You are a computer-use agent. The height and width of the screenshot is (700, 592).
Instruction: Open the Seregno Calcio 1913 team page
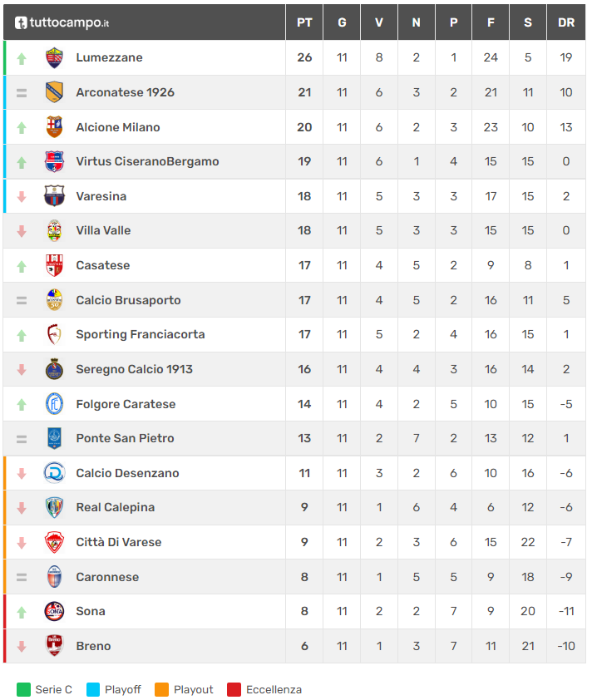click(x=134, y=369)
